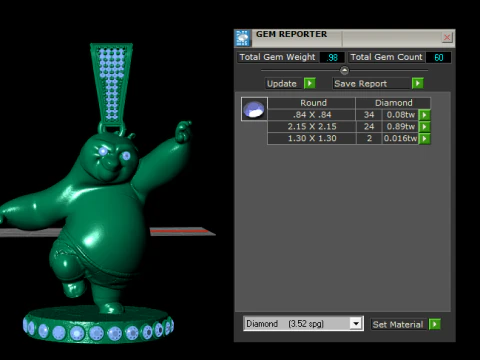Click the count cell showing 34

pyautogui.click(x=369, y=115)
